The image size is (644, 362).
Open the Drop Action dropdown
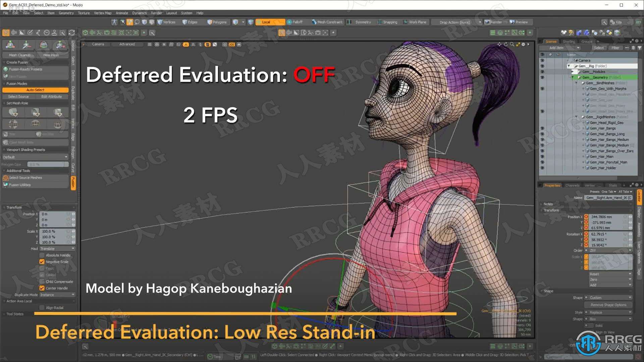tap(457, 22)
